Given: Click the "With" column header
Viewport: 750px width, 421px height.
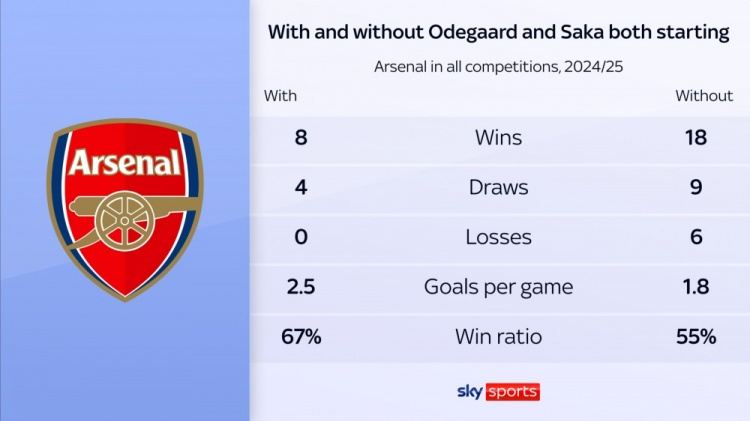Looking at the screenshot, I should (280, 96).
